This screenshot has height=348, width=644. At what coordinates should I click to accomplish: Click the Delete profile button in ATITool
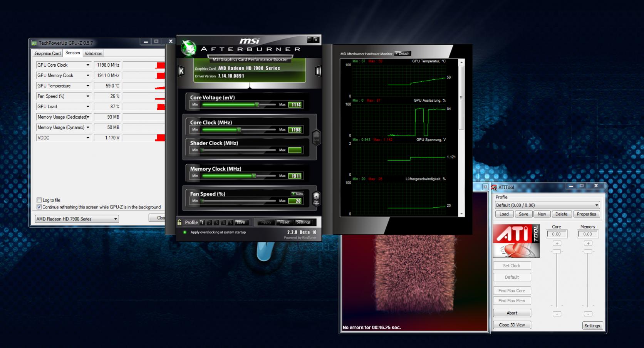pyautogui.click(x=562, y=214)
